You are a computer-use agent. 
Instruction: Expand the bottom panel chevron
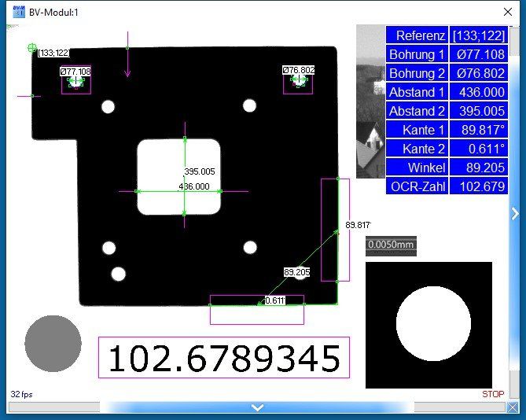tap(257, 407)
